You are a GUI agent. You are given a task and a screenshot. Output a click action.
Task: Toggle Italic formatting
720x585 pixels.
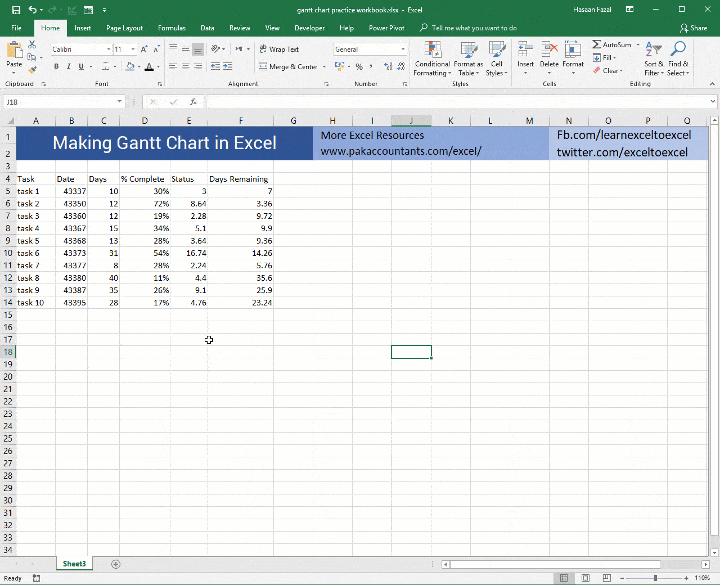[68, 67]
